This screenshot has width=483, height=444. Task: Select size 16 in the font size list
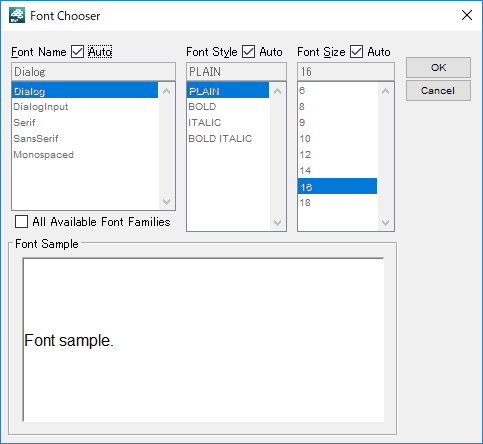tap(338, 187)
